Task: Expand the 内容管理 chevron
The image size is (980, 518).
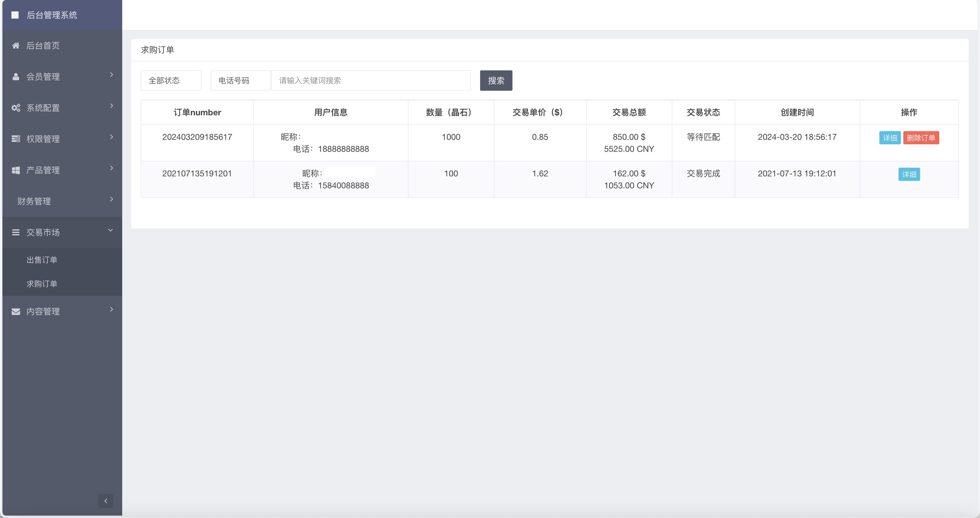Action: pyautogui.click(x=111, y=310)
